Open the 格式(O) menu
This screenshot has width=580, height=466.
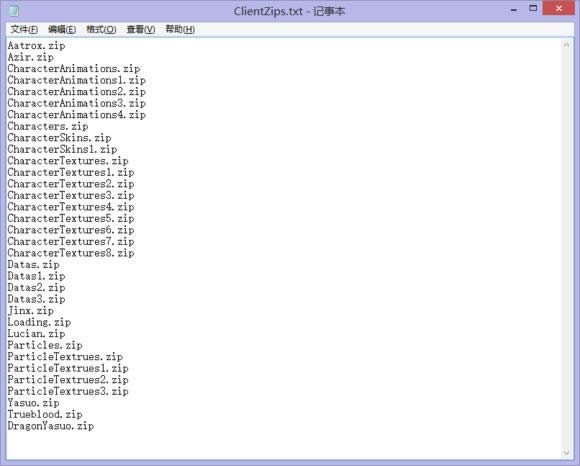101,29
